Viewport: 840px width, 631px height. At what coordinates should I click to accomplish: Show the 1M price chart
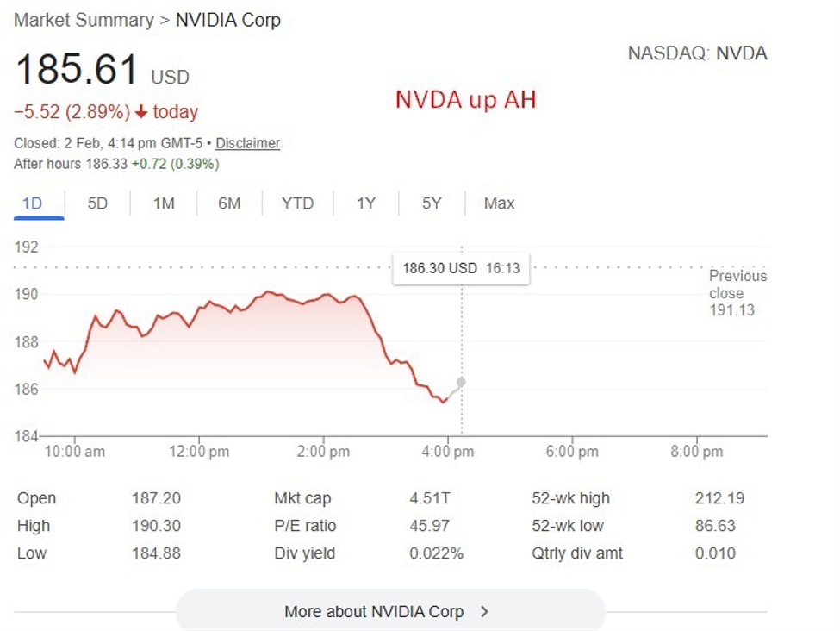coord(164,203)
